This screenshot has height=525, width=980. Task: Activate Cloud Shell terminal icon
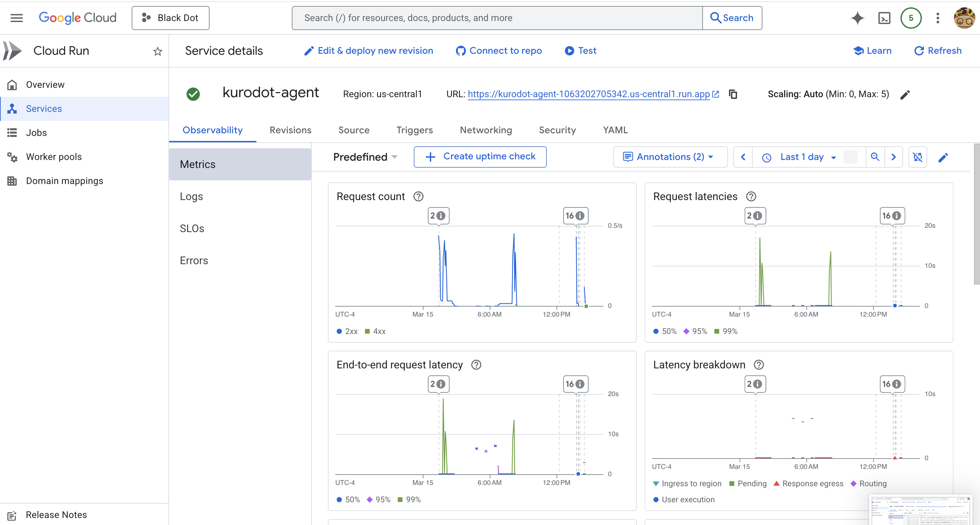pos(884,18)
